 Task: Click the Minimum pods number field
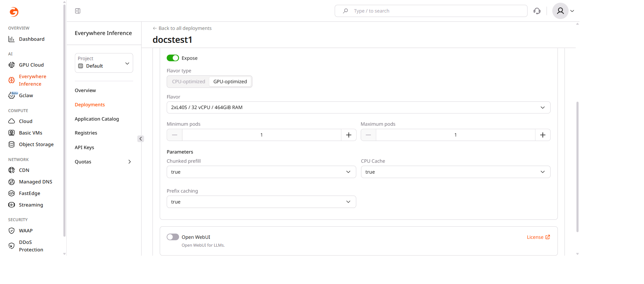pyautogui.click(x=262, y=135)
